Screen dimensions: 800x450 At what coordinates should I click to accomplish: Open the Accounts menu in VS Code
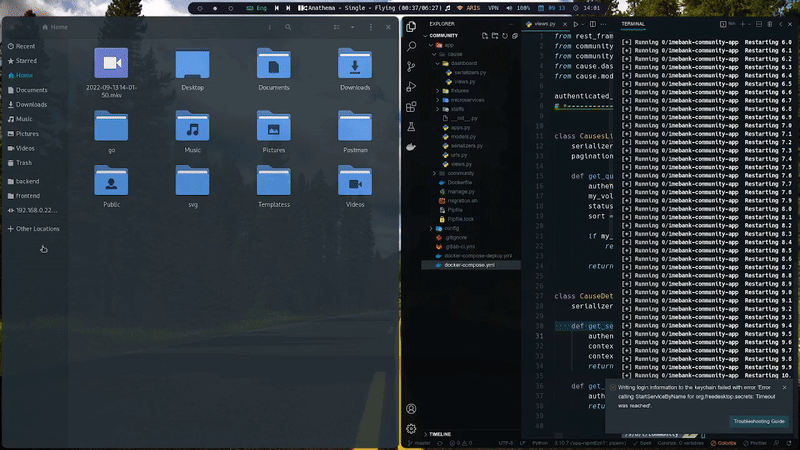[x=411, y=409]
